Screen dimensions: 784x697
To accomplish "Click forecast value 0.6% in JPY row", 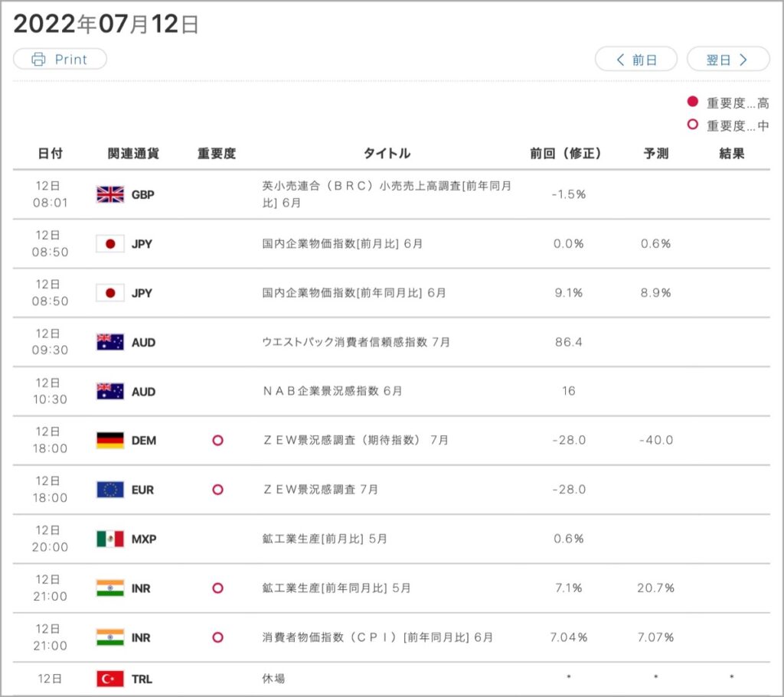I will (656, 244).
